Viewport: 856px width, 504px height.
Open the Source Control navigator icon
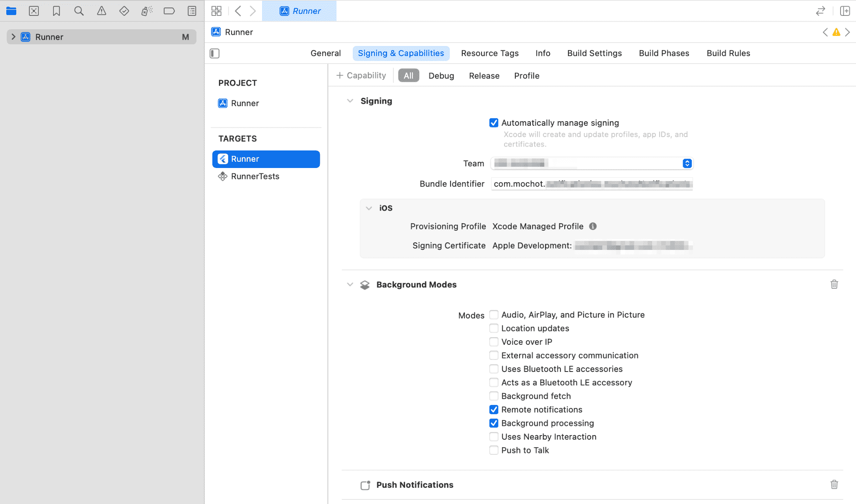coord(34,11)
